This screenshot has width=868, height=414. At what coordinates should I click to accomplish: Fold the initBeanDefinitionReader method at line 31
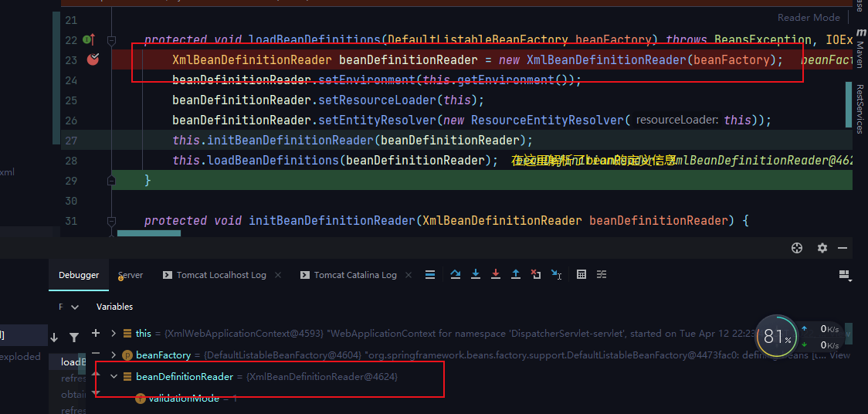111,221
